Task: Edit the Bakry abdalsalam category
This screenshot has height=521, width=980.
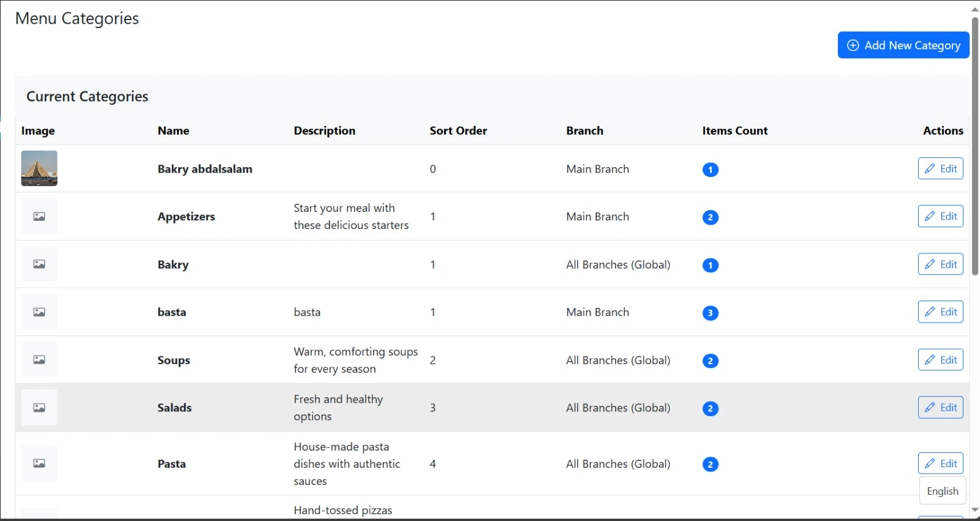Action: (940, 168)
